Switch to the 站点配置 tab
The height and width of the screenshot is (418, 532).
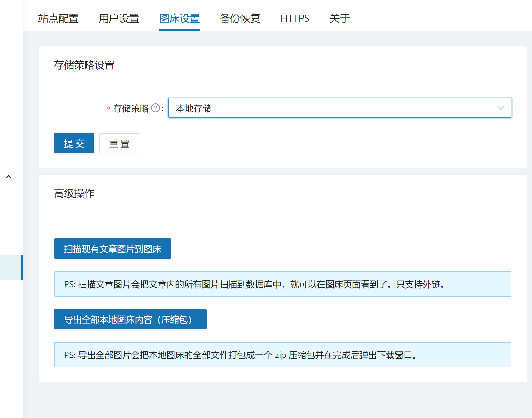[x=58, y=18]
